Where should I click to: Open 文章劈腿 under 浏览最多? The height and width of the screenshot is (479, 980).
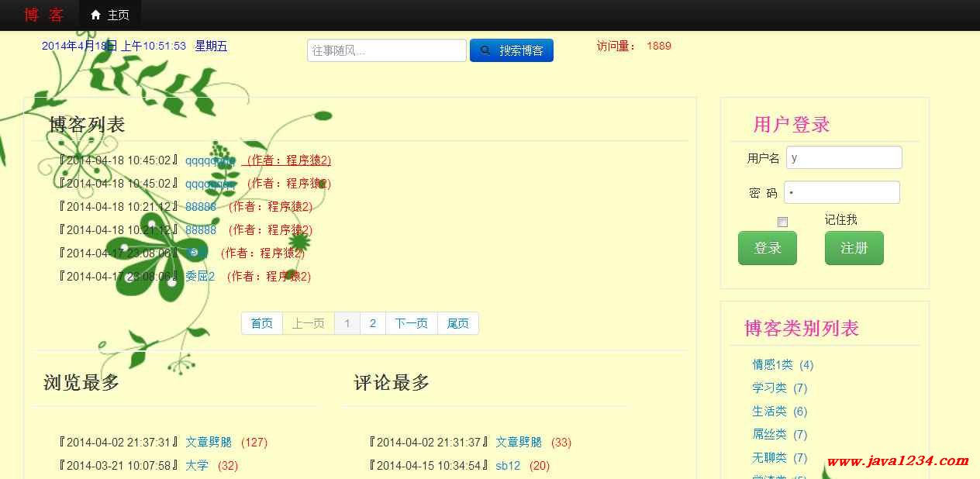point(209,442)
